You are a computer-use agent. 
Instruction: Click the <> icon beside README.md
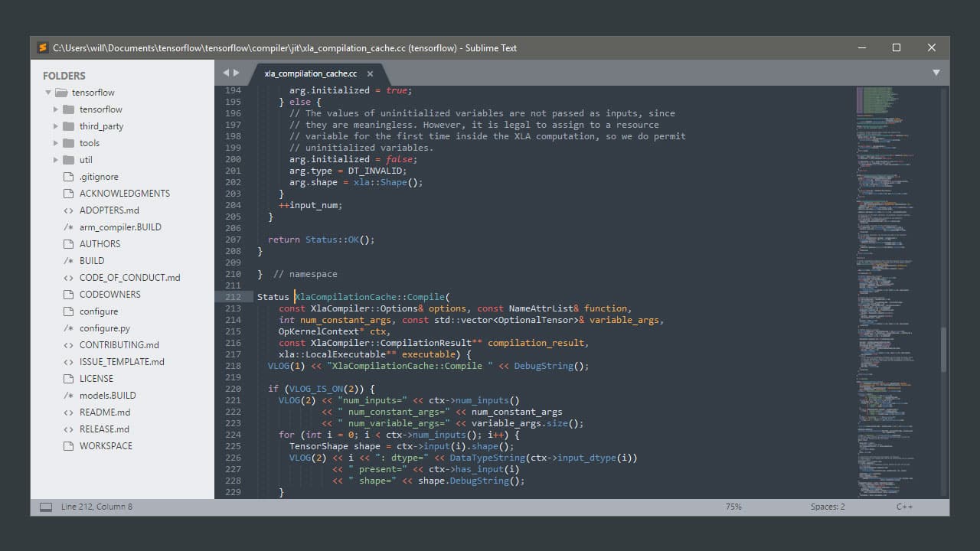(68, 412)
